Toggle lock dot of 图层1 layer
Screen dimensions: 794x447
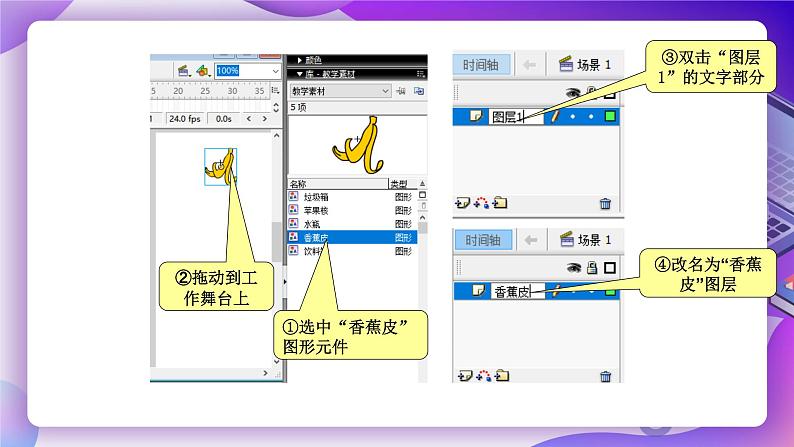tap(591, 116)
